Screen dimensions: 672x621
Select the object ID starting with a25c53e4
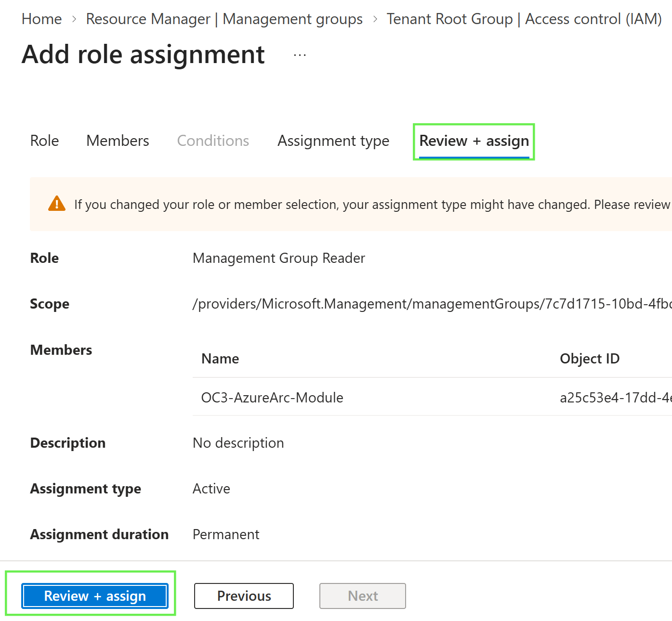click(x=616, y=397)
